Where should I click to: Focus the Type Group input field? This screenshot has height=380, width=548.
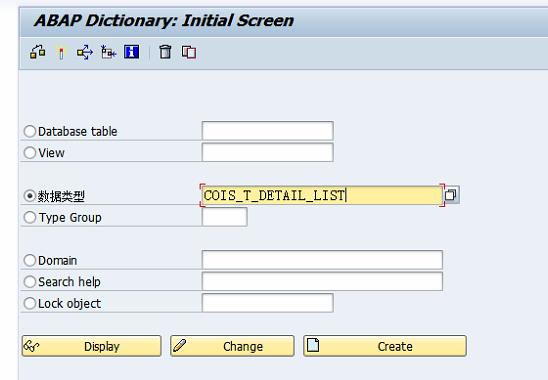coord(225,217)
